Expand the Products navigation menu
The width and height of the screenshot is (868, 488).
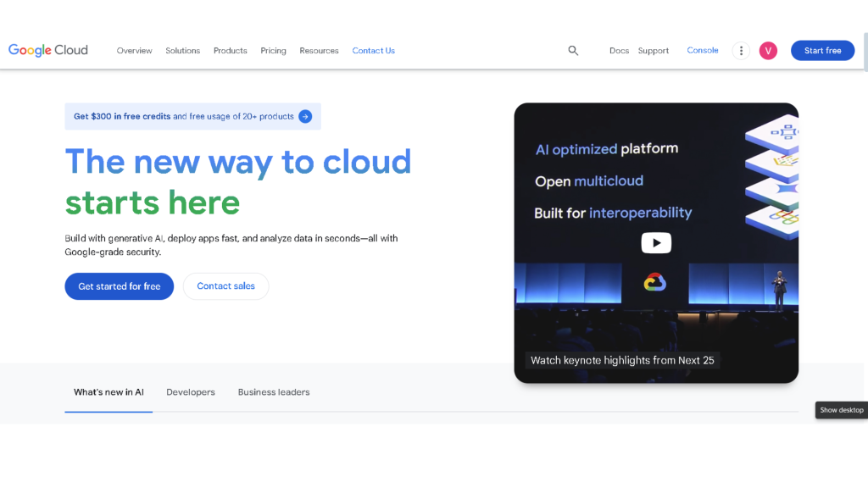230,51
